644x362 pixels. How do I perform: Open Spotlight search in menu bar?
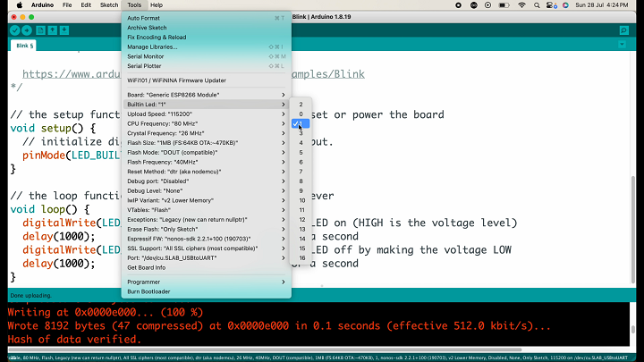537,5
